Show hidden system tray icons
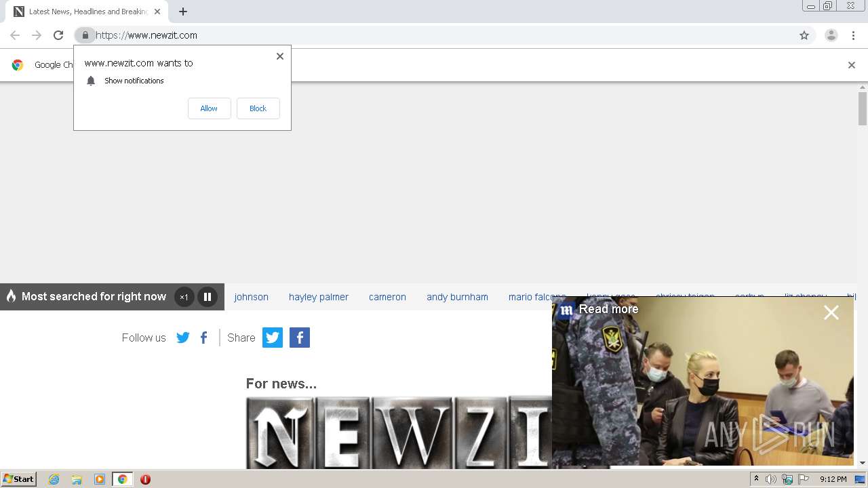 pyautogui.click(x=756, y=479)
